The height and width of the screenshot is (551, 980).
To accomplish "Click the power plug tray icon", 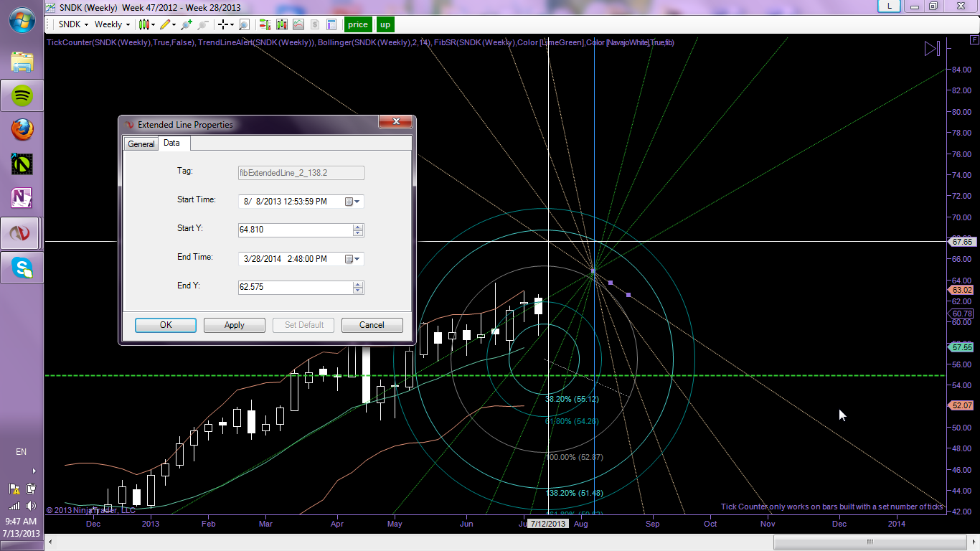I will 30,489.
